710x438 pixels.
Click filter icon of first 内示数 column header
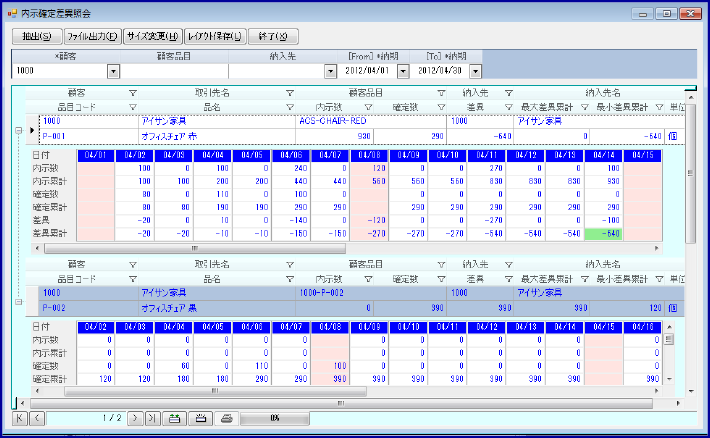pos(368,107)
